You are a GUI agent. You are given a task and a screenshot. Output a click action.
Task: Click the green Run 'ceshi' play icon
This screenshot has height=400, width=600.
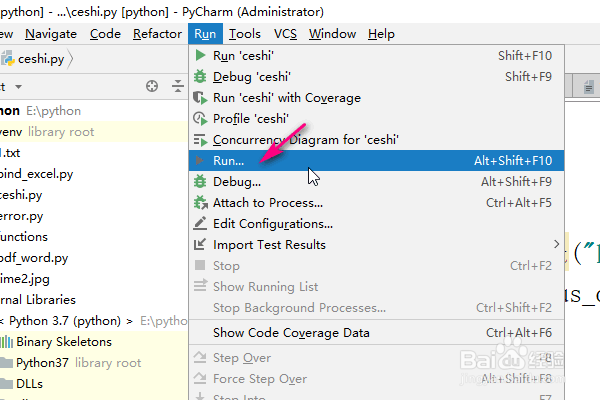199,56
